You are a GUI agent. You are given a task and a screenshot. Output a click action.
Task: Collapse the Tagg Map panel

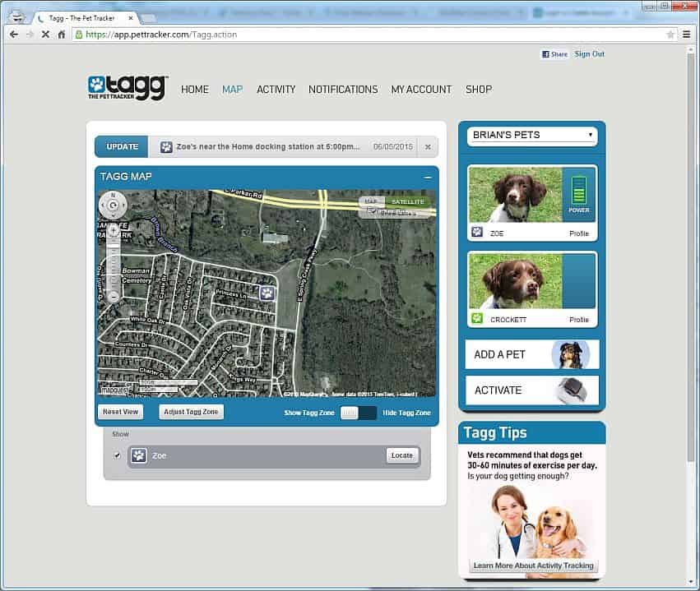428,178
